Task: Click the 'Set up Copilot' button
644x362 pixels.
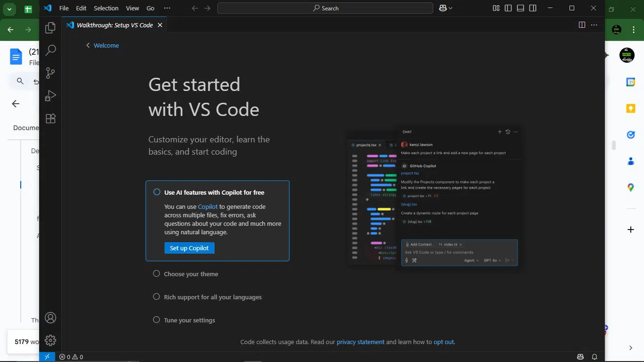Action: coord(189,248)
